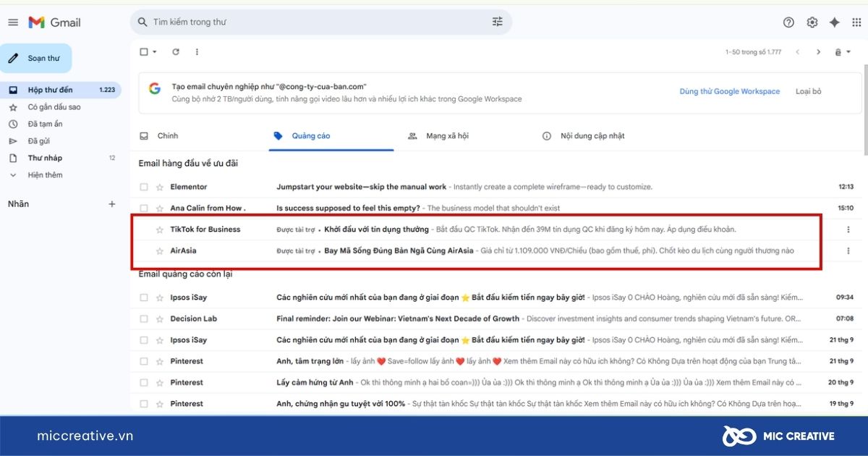
Task: Refresh the inbox list
Action: (x=176, y=52)
